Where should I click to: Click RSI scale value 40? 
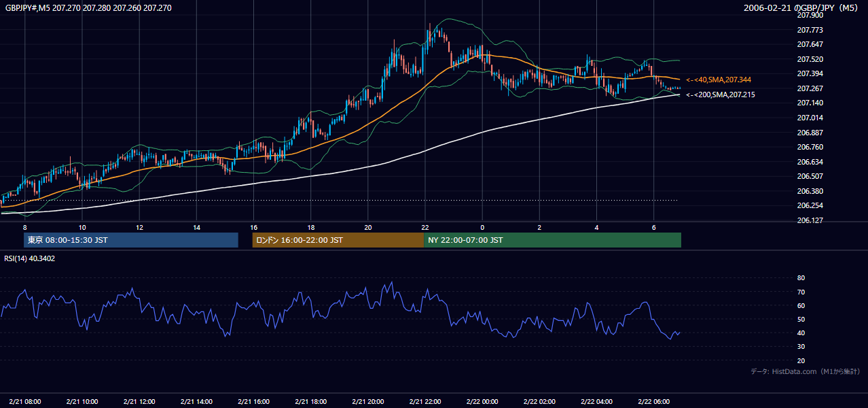[801, 333]
